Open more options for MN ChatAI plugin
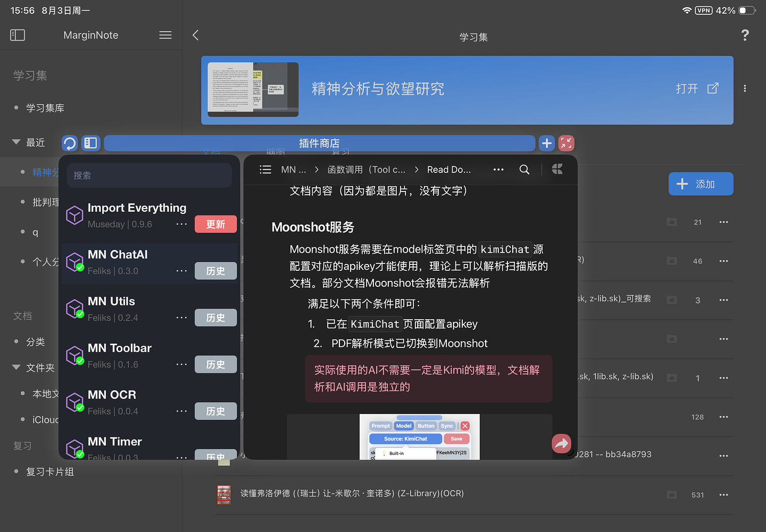Image resolution: width=766 pixels, height=532 pixels. 181,271
